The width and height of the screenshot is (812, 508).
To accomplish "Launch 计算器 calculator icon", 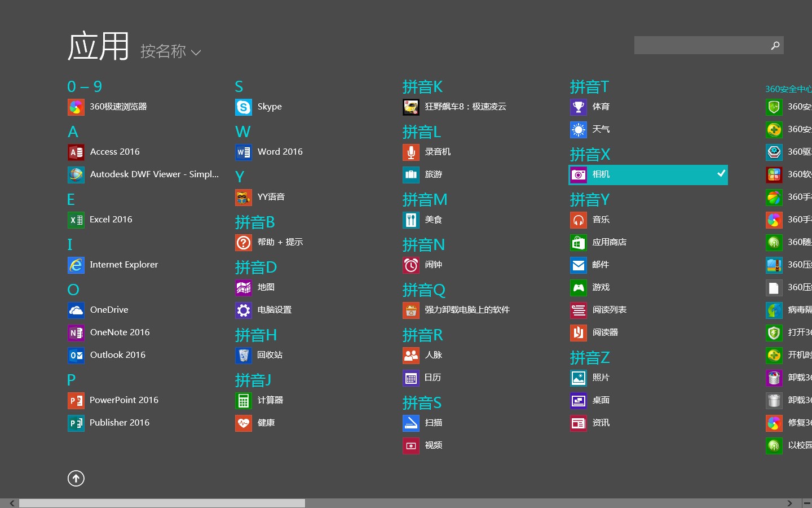I will coord(244,400).
